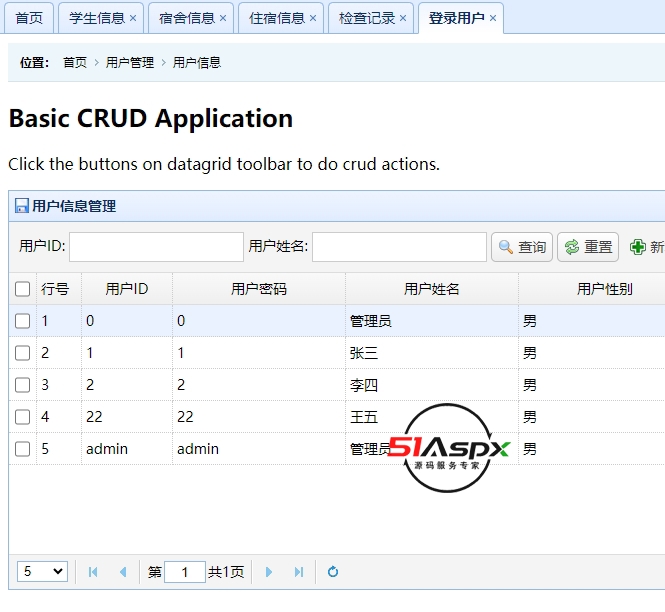Go to previous page arrow icon
The height and width of the screenshot is (612, 665).
(x=123, y=572)
